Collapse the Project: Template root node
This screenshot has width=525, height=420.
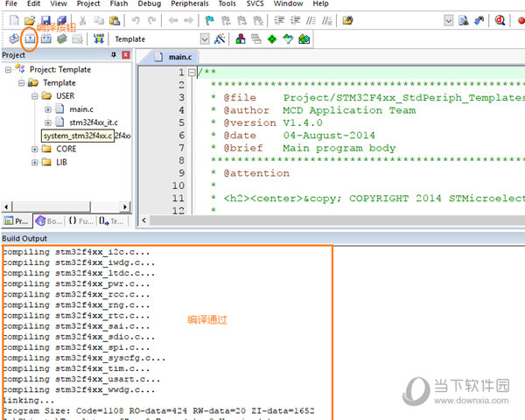[x=8, y=70]
